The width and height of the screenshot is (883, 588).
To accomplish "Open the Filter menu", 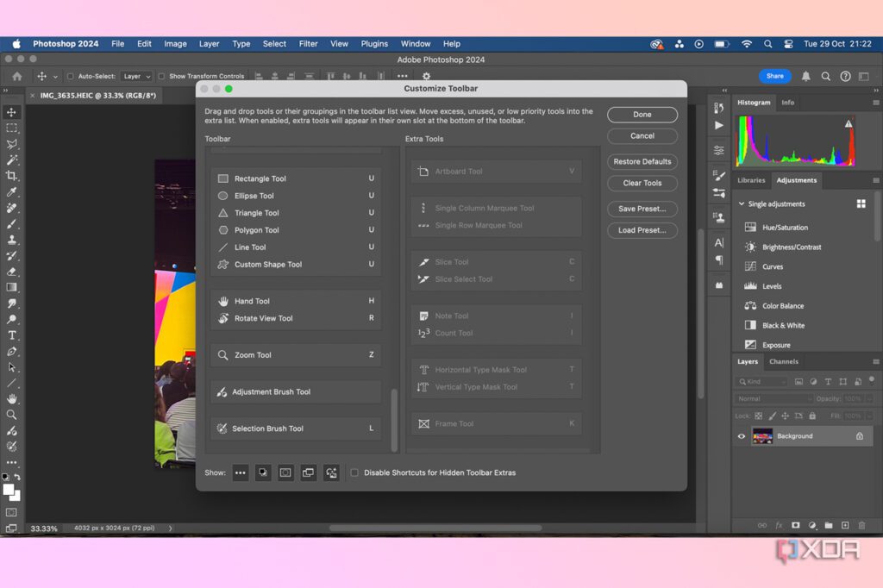I will click(308, 44).
